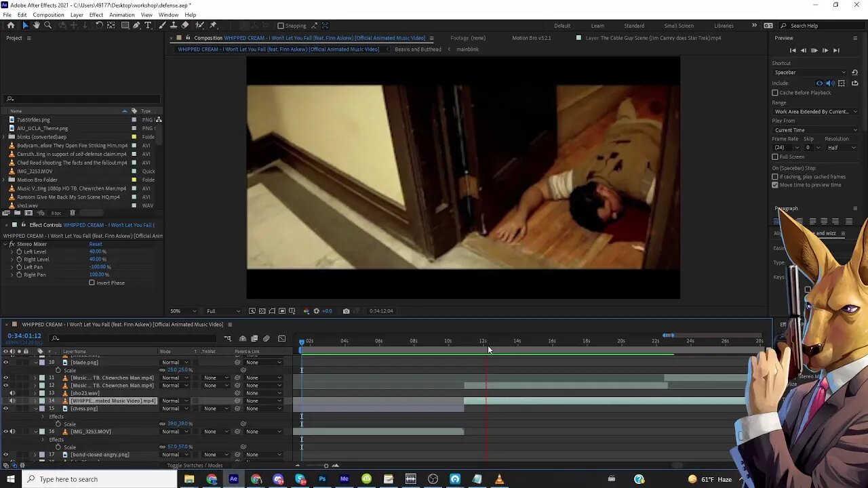This screenshot has width=868, height=488.
Task: Toggle Motion Blur icon in timeline header
Action: (267, 338)
